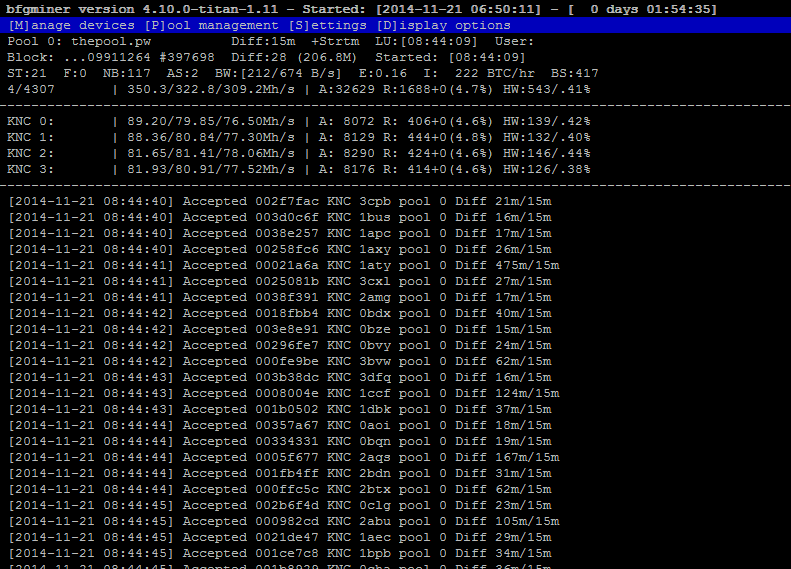Click log entry for KNC 3bvw
Image resolution: width=791 pixels, height=569 pixels.
click(x=280, y=362)
